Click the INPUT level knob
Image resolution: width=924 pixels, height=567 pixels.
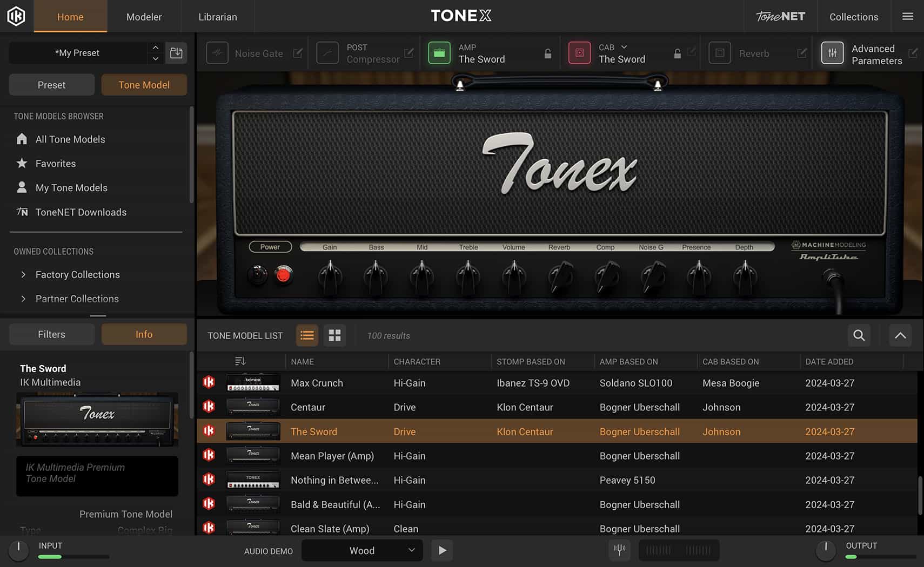coord(19,550)
